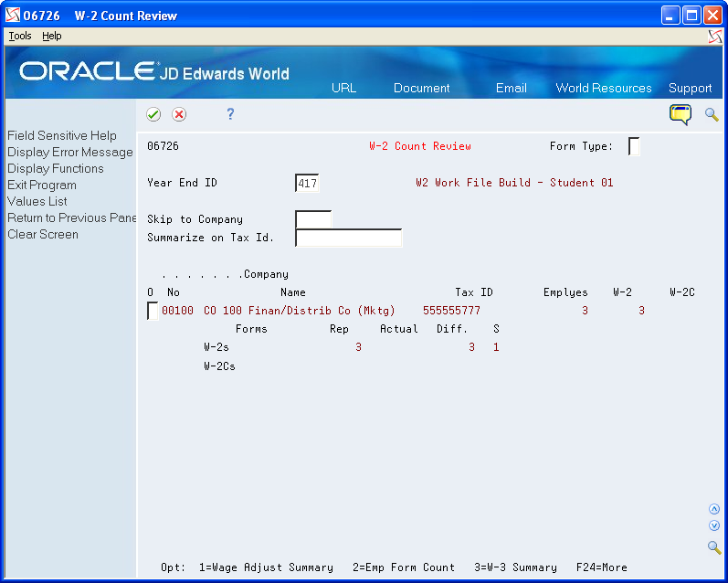Close the W-2 Count Review window
The width and height of the screenshot is (728, 583).
point(712,16)
